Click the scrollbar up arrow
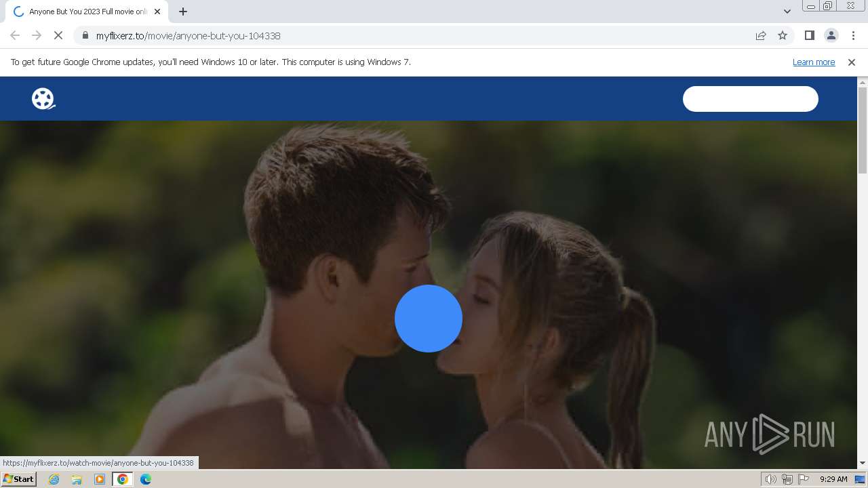868x488 pixels. coord(863,82)
